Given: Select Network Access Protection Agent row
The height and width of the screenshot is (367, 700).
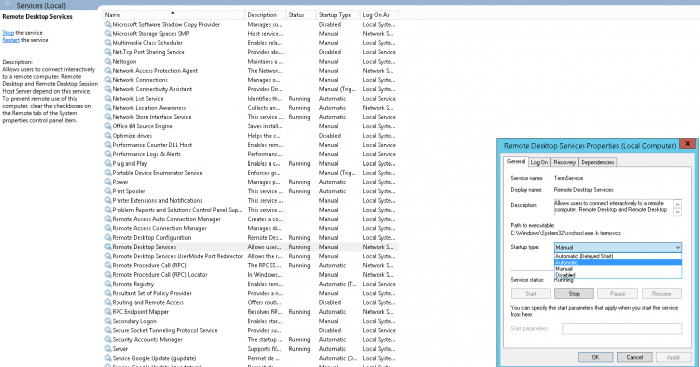Looking at the screenshot, I should coord(250,71).
